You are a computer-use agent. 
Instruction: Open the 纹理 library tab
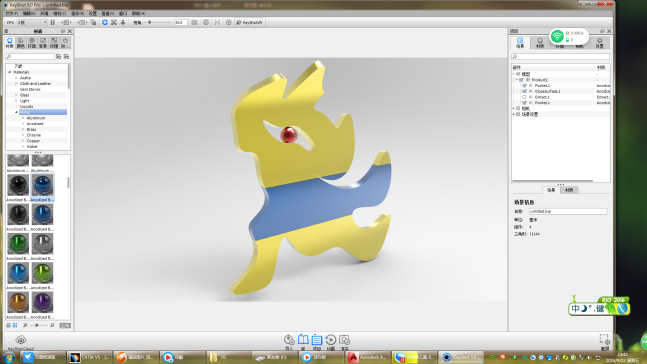pyautogui.click(x=54, y=43)
